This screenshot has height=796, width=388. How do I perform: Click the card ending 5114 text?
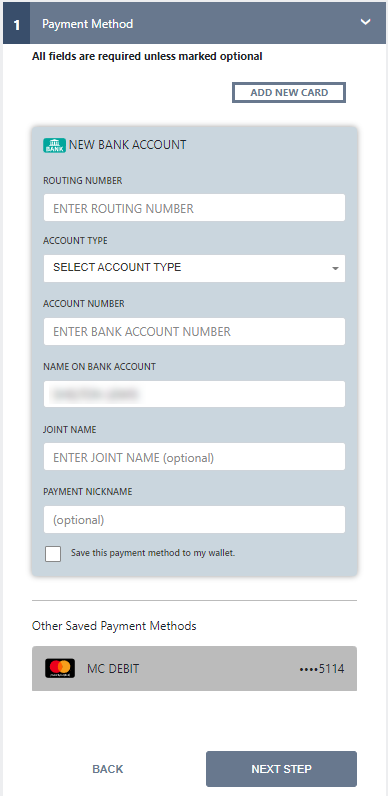321,669
